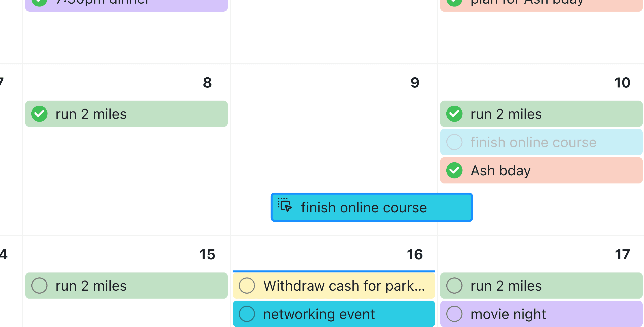Viewport: 644px width, 327px height.
Task: Mark run 2 miles on day 17 complete
Action: point(454,286)
